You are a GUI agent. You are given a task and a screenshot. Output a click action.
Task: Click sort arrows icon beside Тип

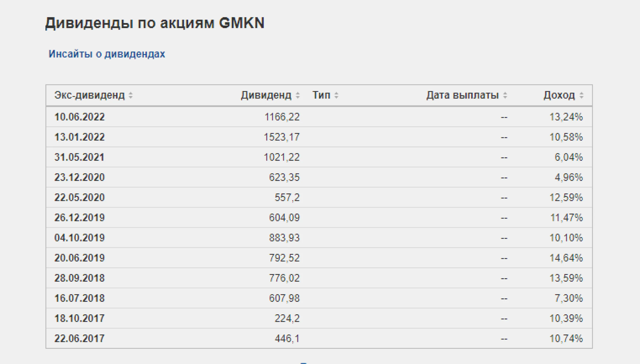click(336, 95)
